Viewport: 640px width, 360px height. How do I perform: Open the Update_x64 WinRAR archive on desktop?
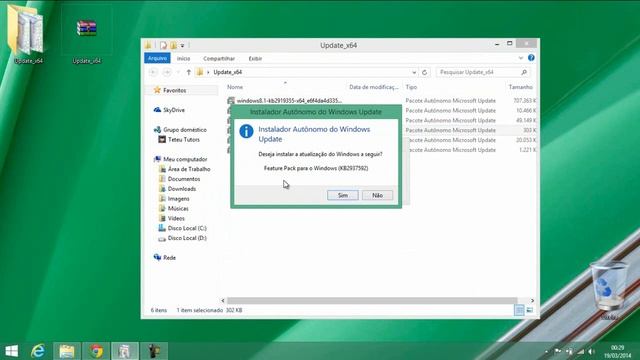pyautogui.click(x=87, y=34)
